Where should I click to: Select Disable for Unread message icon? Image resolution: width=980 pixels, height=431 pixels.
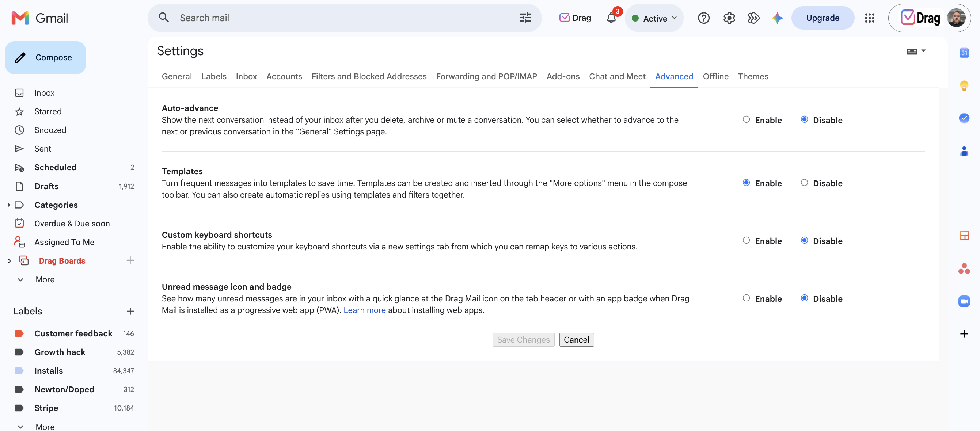tap(804, 298)
